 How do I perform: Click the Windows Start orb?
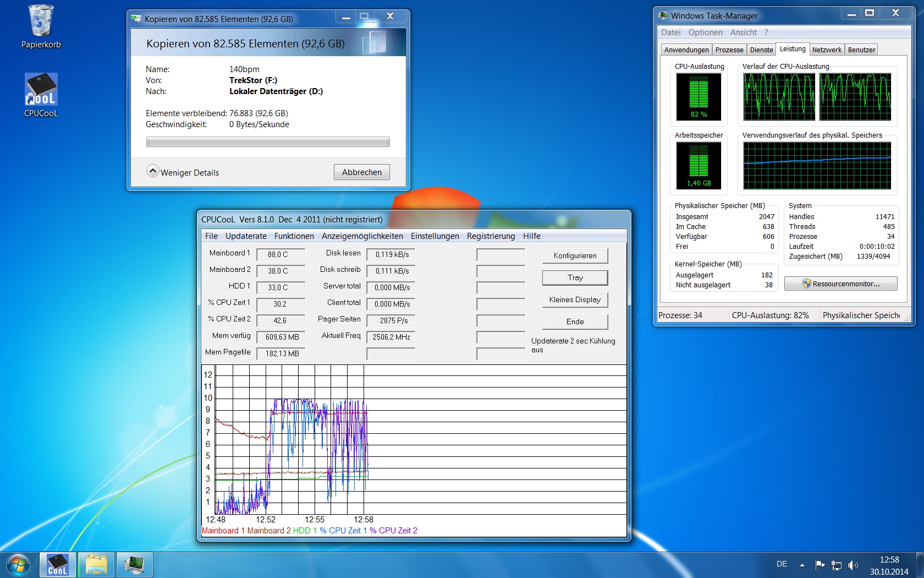click(x=18, y=565)
